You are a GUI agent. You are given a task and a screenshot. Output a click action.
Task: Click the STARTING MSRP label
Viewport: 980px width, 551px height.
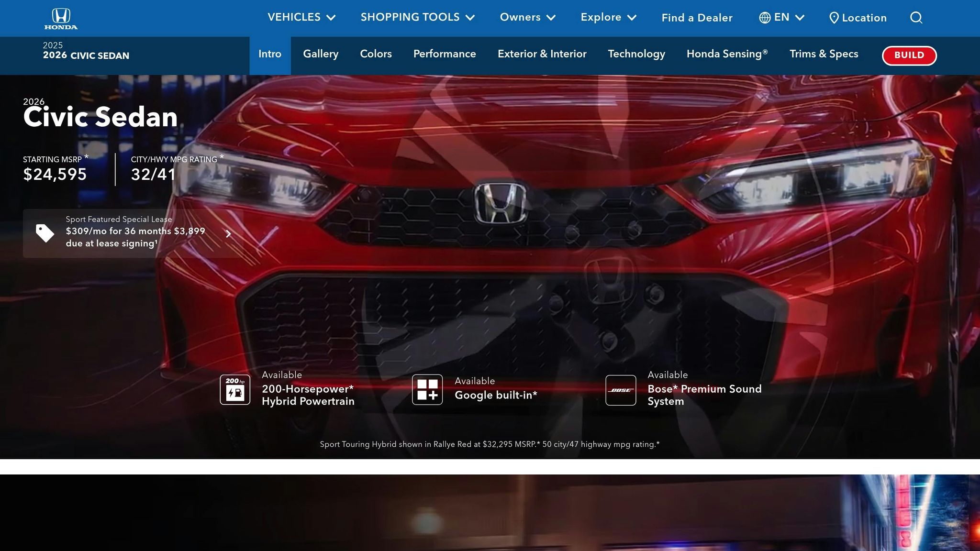53,160
